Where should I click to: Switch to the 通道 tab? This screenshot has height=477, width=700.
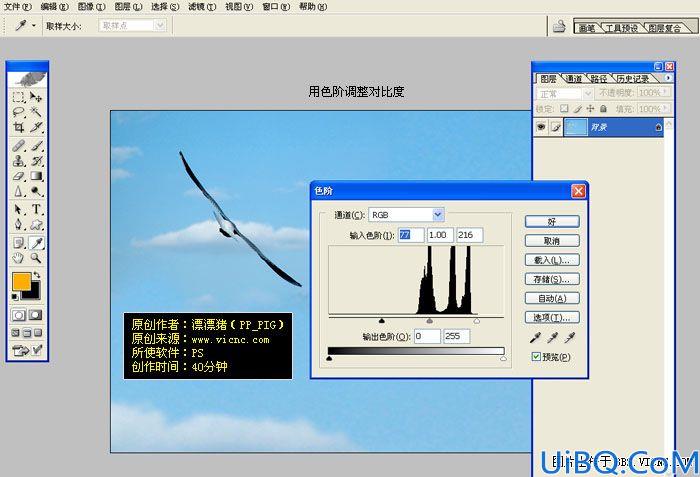coord(574,79)
